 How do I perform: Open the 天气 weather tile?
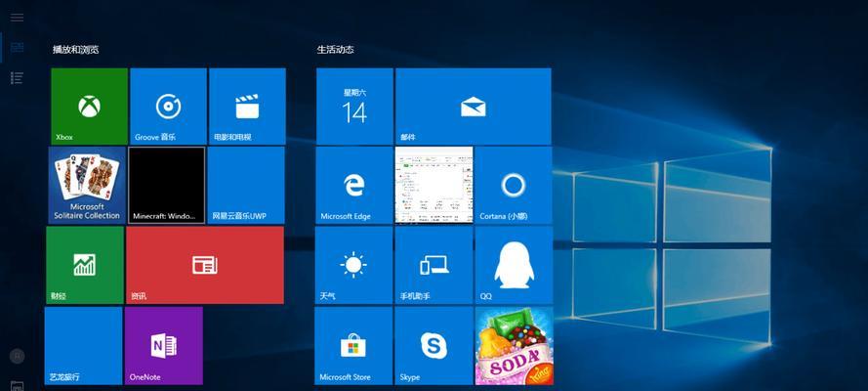pos(353,265)
